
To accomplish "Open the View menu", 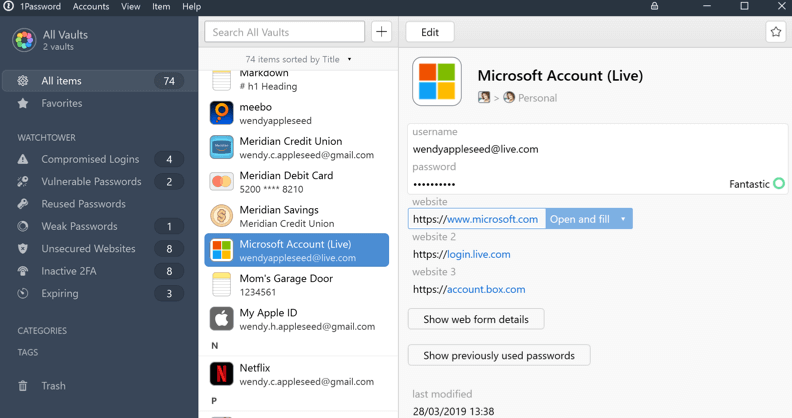I will [x=131, y=7].
